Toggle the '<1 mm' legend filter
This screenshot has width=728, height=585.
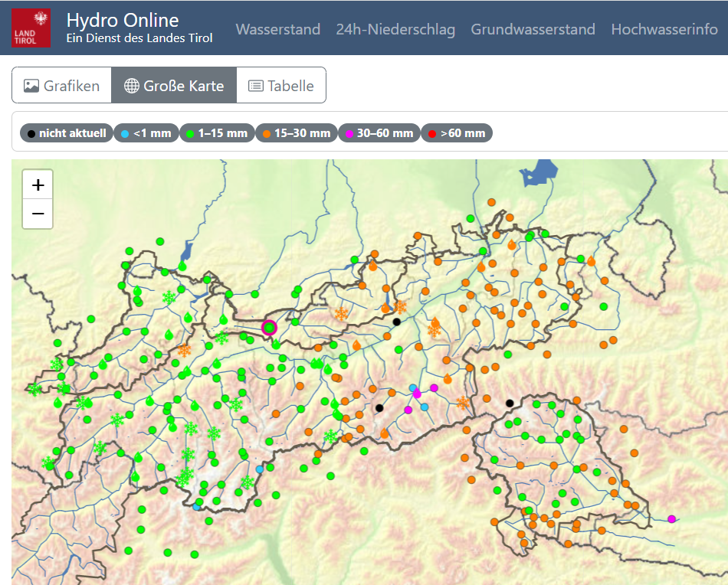tap(146, 133)
